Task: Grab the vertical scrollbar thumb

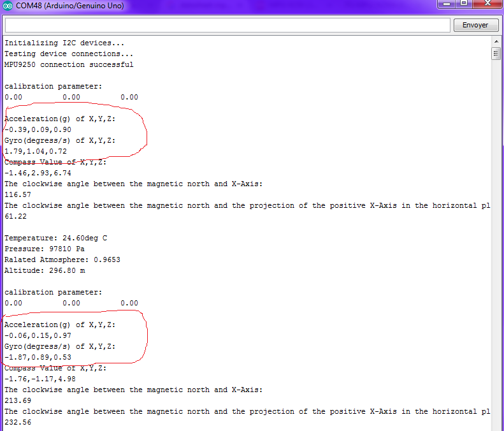Action: coord(496,54)
